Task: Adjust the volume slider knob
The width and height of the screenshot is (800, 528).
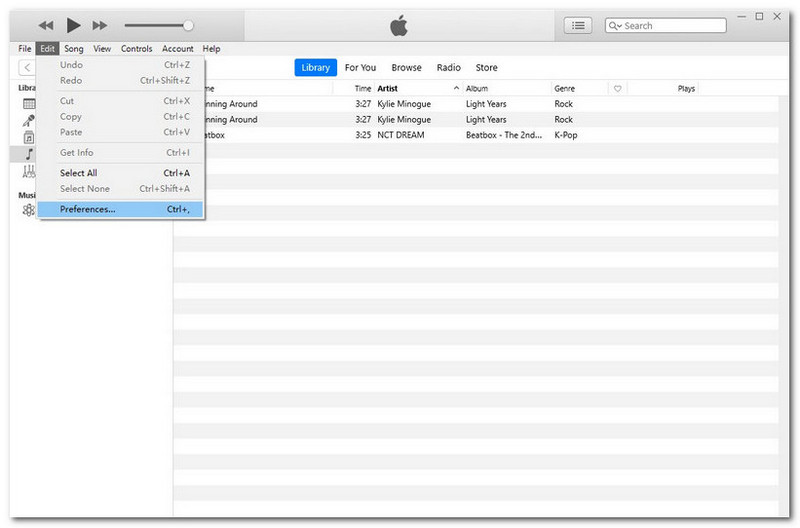Action: coord(188,25)
